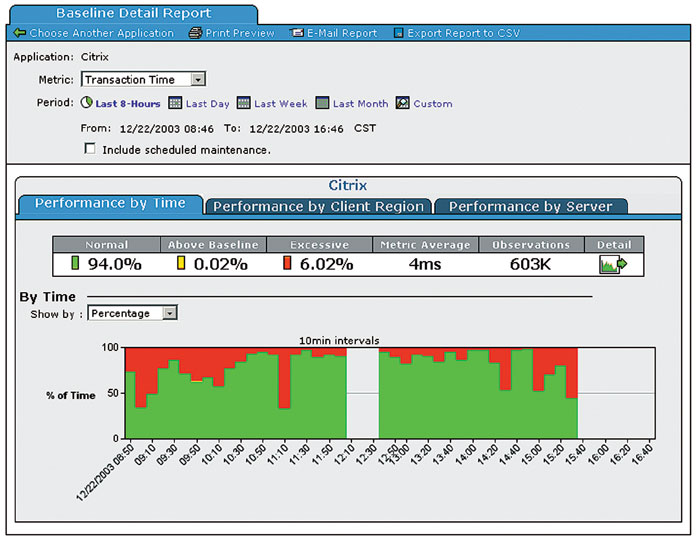Click the E-Mail Report envelope icon
This screenshot has height=540, width=700.
tap(297, 33)
